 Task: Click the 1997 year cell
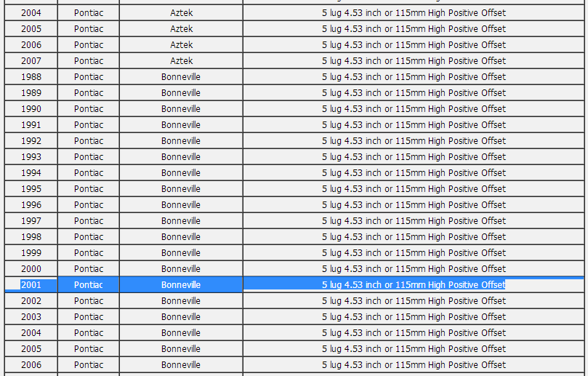tap(31, 221)
